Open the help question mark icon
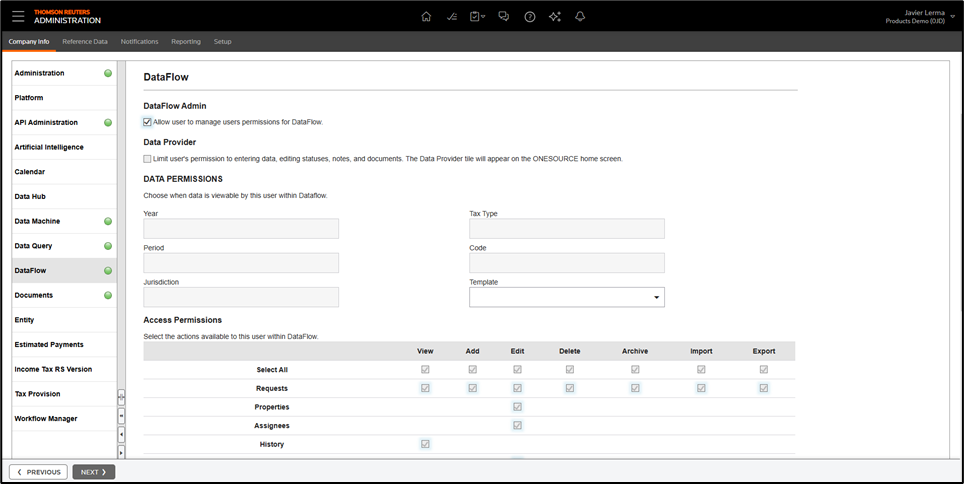964x484 pixels. point(529,17)
